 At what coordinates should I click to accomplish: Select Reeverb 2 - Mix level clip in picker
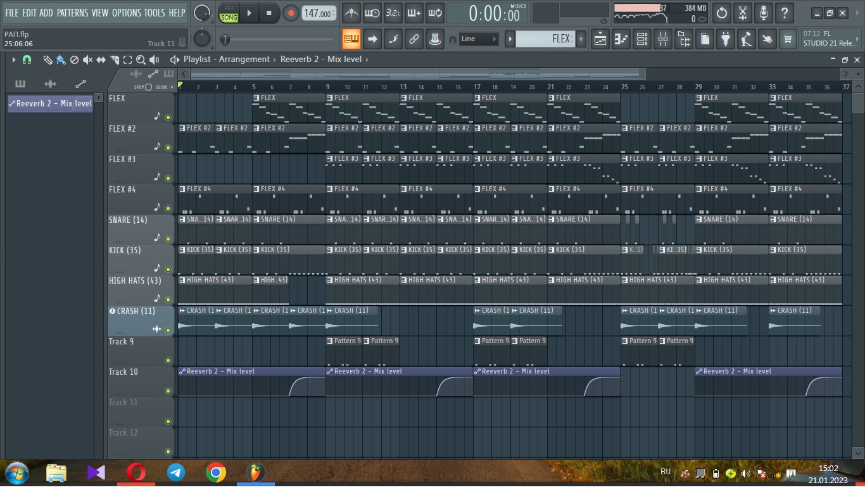point(51,104)
